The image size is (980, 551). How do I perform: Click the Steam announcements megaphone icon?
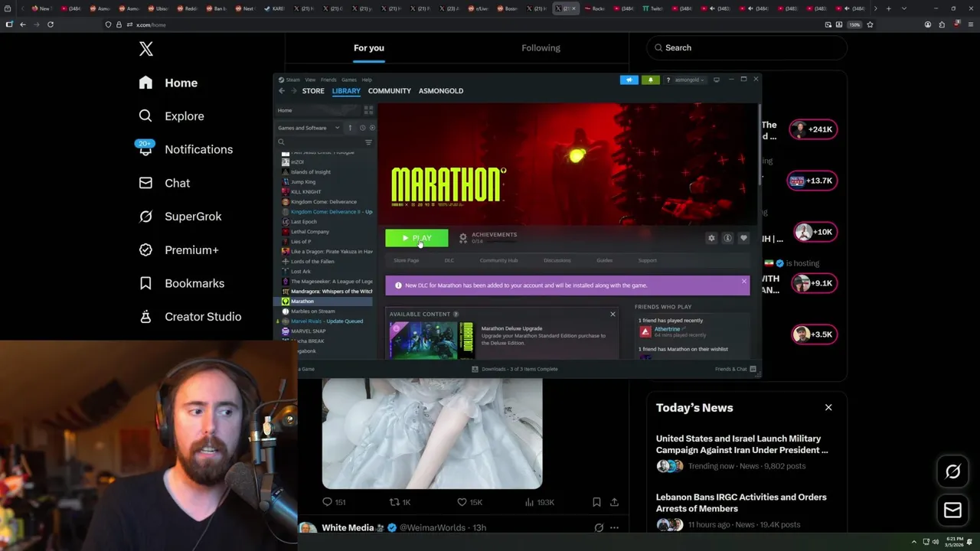point(629,80)
